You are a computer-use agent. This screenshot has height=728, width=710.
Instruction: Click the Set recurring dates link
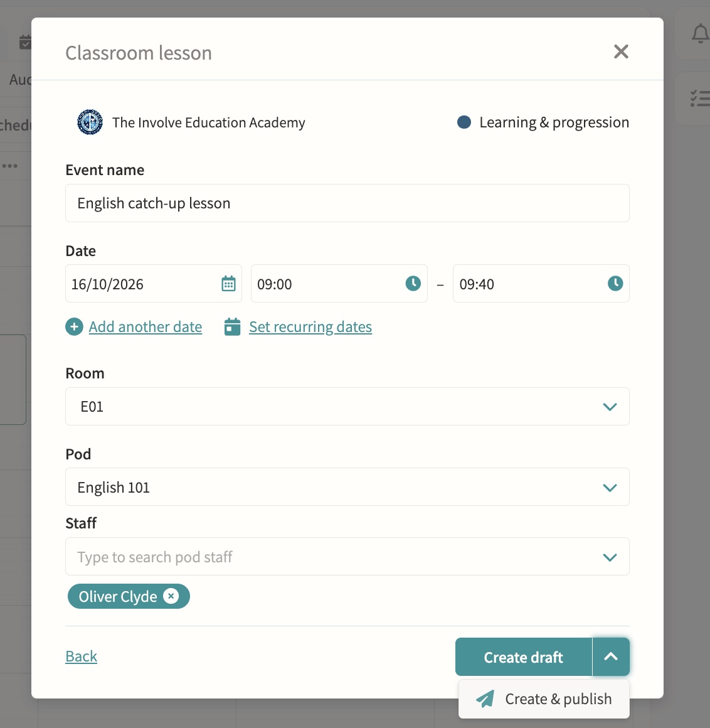pyautogui.click(x=310, y=327)
